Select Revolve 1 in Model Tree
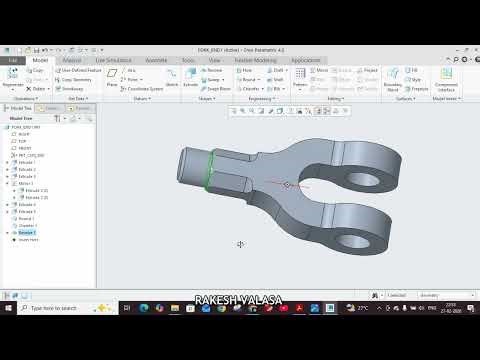 click(x=24, y=233)
